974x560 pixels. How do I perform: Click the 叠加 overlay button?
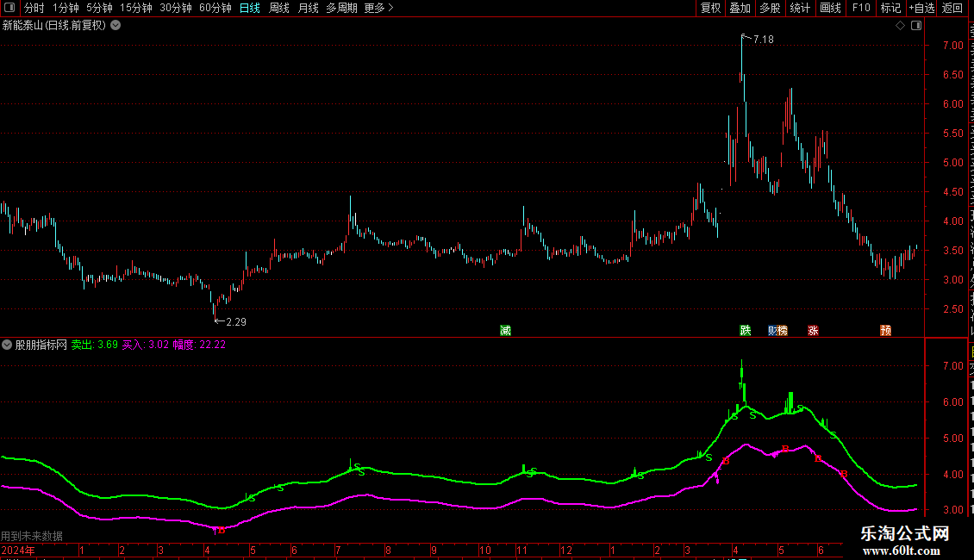[740, 8]
